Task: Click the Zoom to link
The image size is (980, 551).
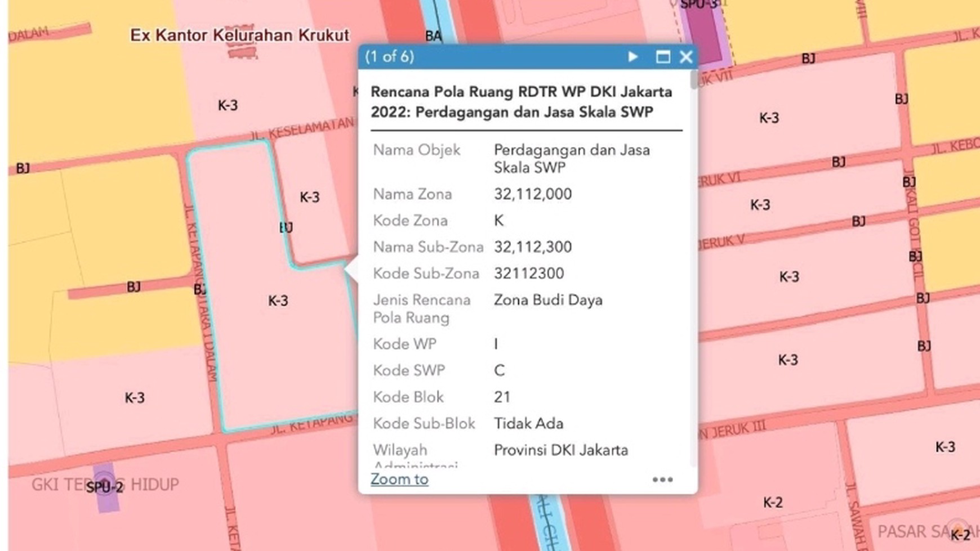Action: point(399,479)
